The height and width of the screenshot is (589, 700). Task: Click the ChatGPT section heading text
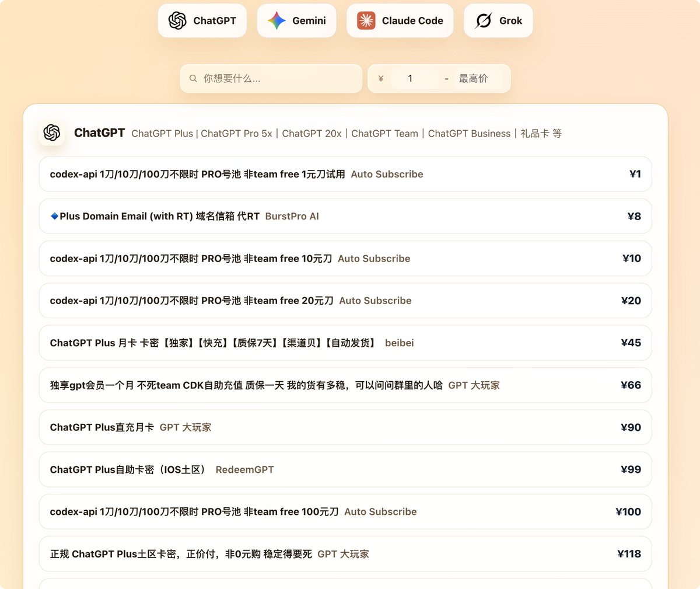pyautogui.click(x=99, y=133)
